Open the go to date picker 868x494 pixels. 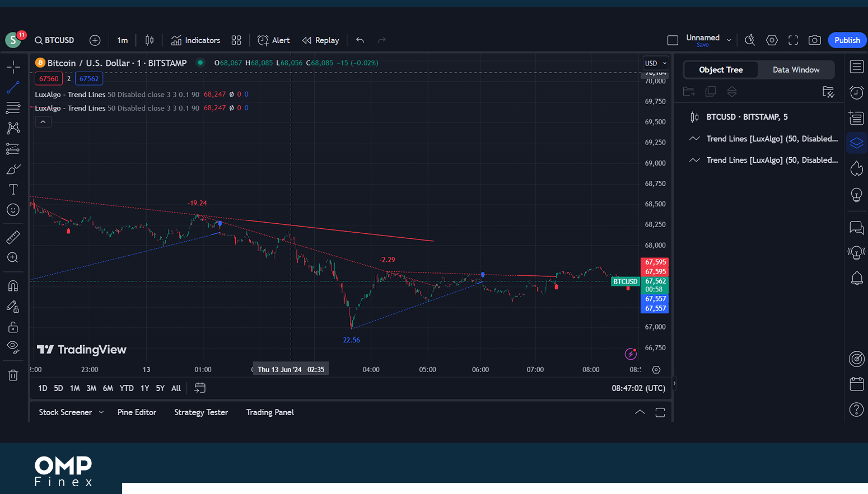click(x=200, y=388)
